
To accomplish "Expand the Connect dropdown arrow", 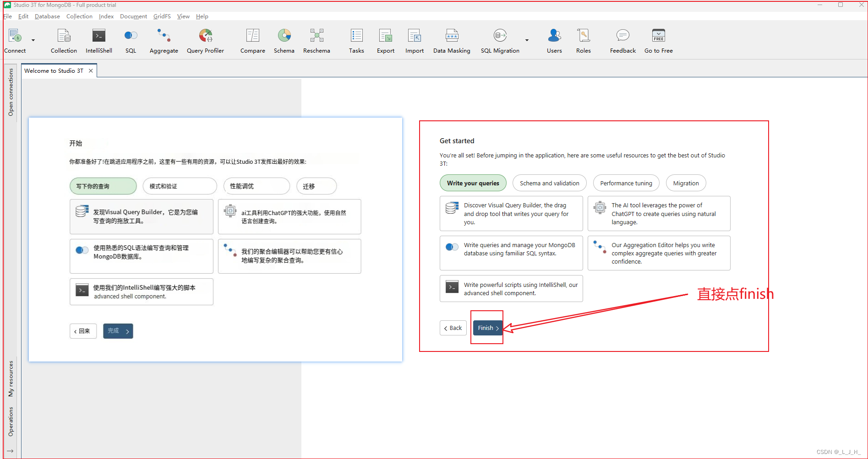I will pos(33,40).
